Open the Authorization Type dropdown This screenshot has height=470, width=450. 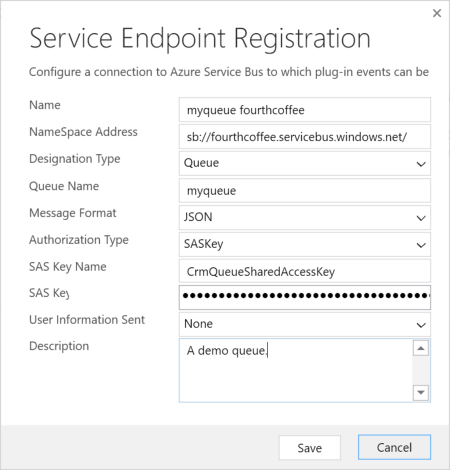click(305, 245)
